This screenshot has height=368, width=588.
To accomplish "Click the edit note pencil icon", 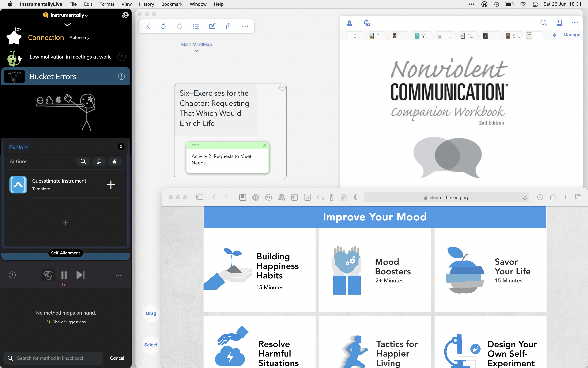I will pyautogui.click(x=212, y=26).
